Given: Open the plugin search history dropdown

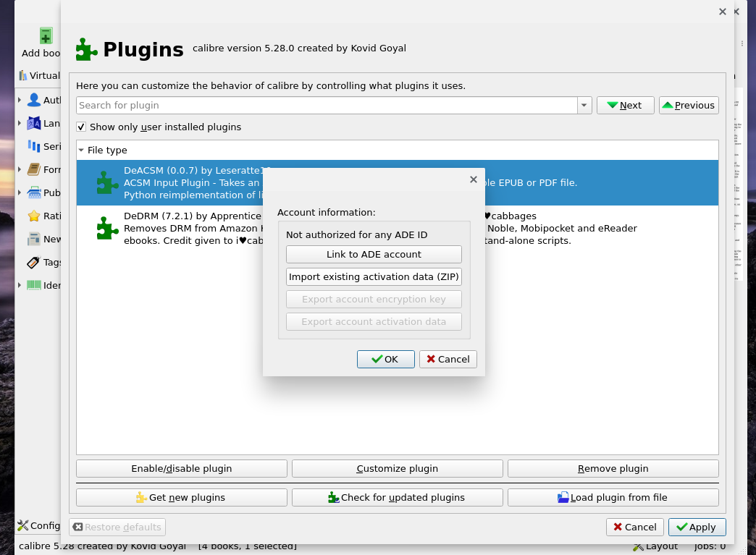Looking at the screenshot, I should [584, 106].
